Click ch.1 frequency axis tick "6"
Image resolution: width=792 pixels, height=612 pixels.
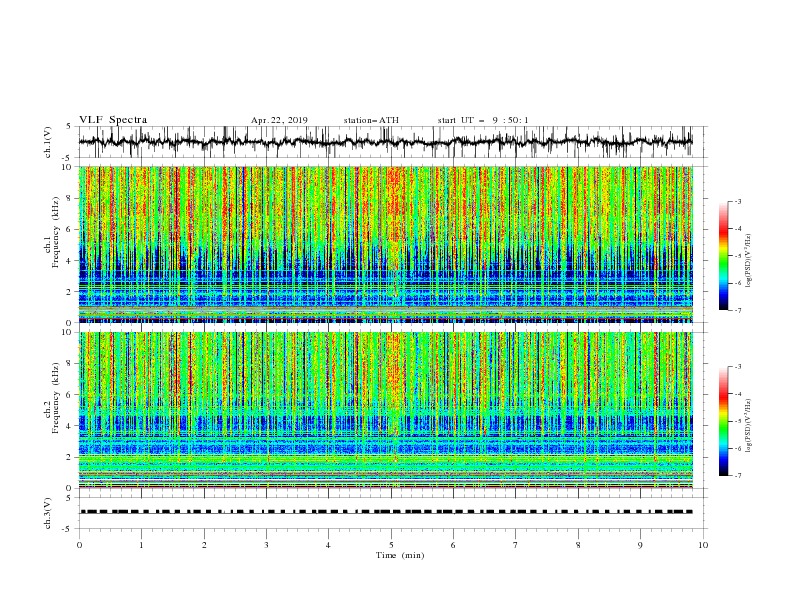click(69, 229)
